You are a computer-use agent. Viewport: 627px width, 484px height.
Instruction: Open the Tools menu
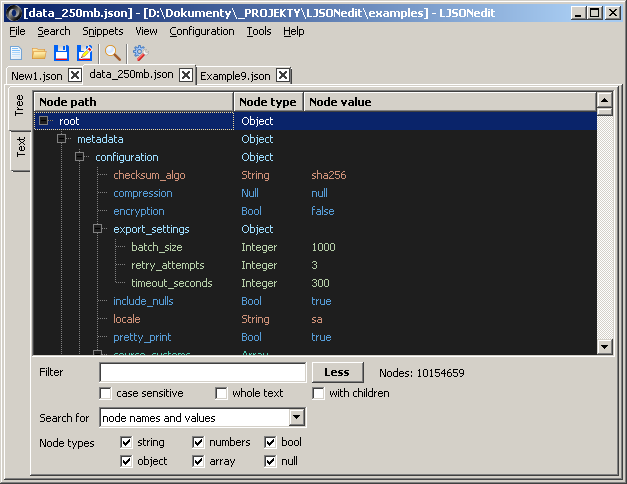pyautogui.click(x=259, y=31)
